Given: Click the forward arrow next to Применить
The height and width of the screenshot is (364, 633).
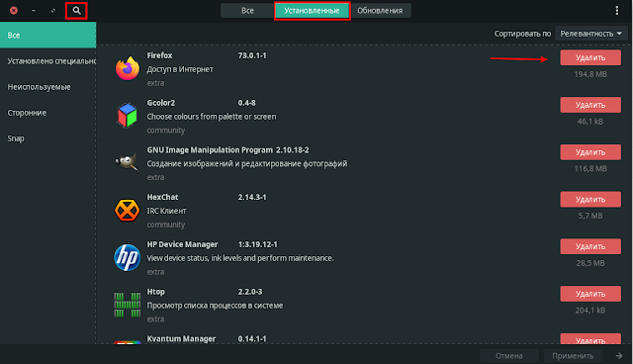Looking at the screenshot, I should 619,355.
